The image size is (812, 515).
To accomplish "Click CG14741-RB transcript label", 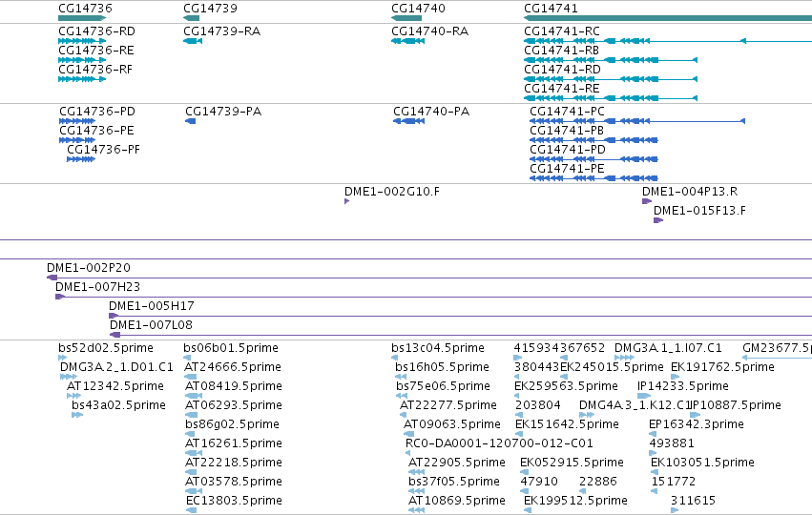I will pos(561,51).
